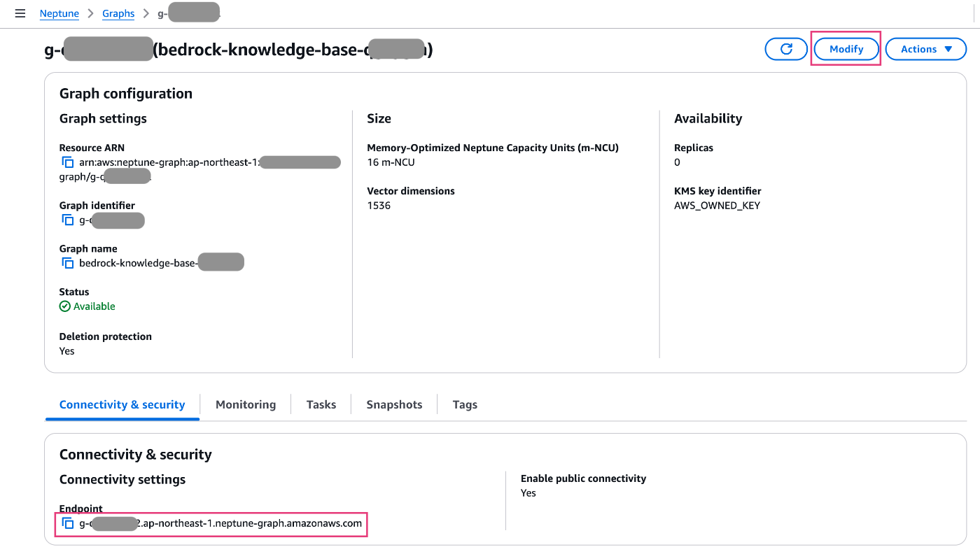
Task: Click the Graph configuration heading
Action: coord(126,94)
